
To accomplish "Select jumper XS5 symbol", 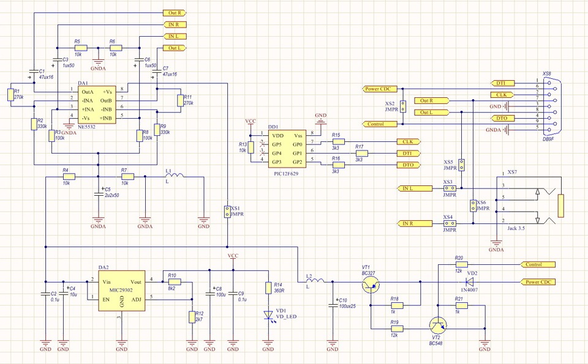I will point(462,165).
